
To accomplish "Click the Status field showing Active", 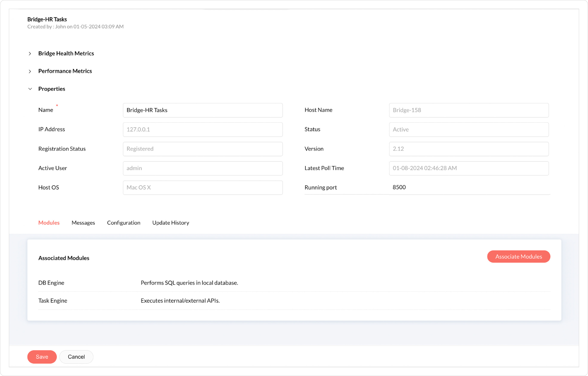I will coord(469,129).
